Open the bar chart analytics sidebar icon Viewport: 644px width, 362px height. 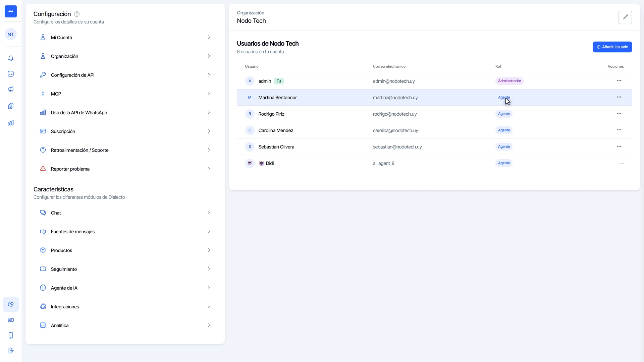(11, 123)
